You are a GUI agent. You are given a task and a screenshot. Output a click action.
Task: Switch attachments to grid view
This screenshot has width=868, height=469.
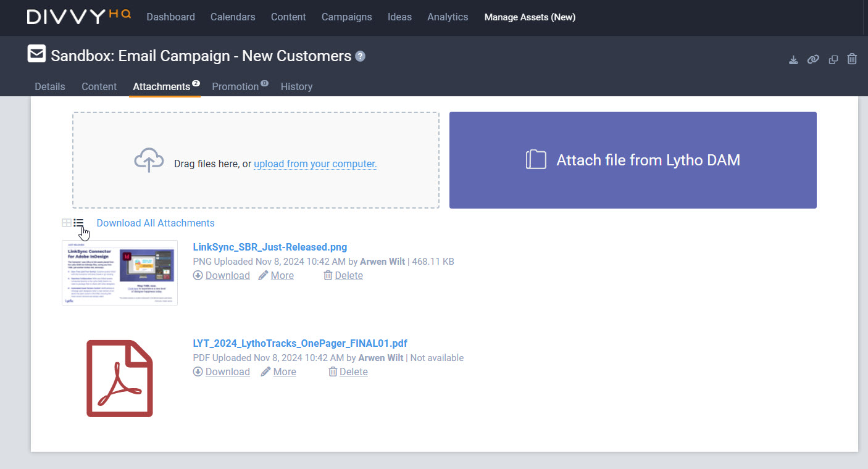point(66,223)
